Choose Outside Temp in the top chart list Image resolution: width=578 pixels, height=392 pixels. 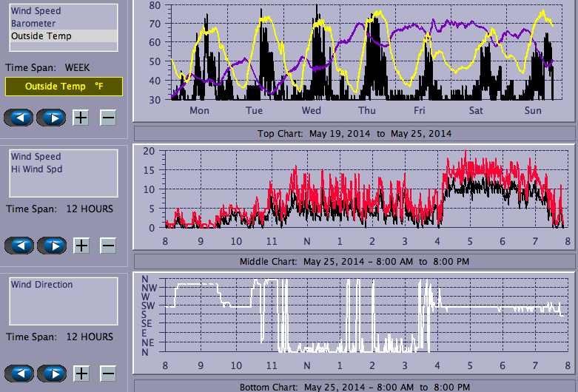click(x=41, y=36)
